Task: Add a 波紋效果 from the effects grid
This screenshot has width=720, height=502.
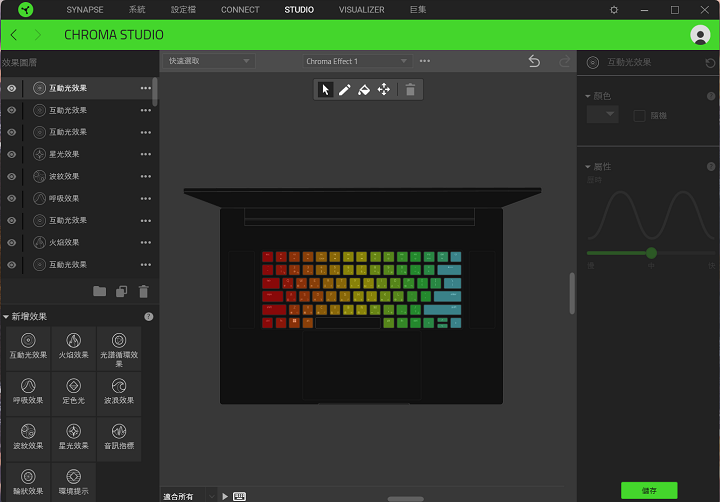Action: (x=28, y=438)
